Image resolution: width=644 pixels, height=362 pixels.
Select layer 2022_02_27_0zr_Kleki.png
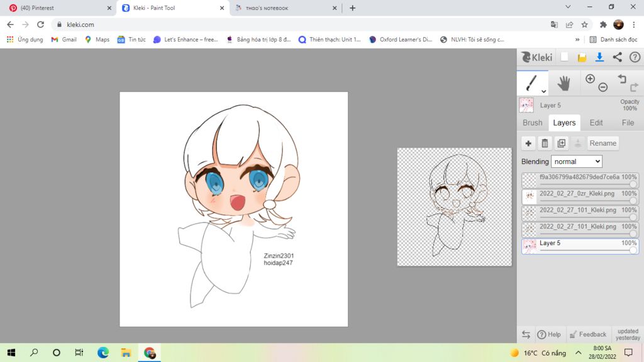tap(580, 197)
